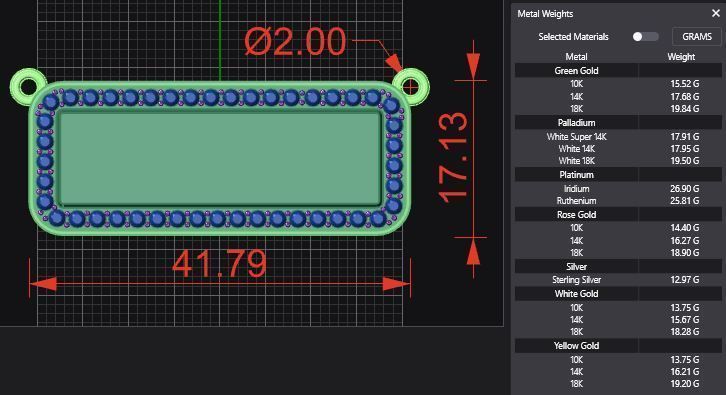Screen dimensions: 726x395
Task: Select the Sterling Silver row
Action: (618, 280)
